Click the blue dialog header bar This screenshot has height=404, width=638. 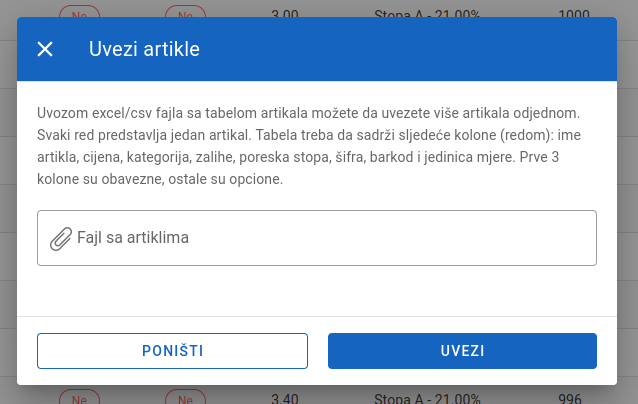pyautogui.click(x=317, y=49)
